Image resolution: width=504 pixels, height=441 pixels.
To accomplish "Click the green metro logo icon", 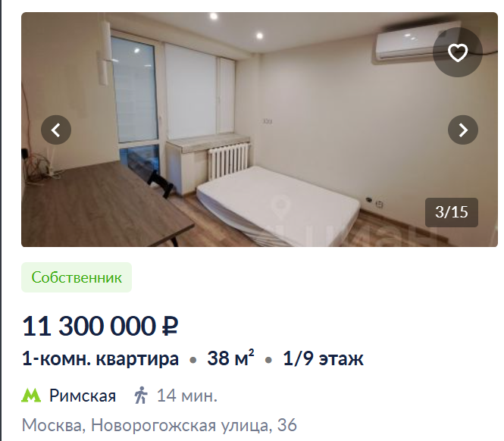I will pyautogui.click(x=31, y=396).
